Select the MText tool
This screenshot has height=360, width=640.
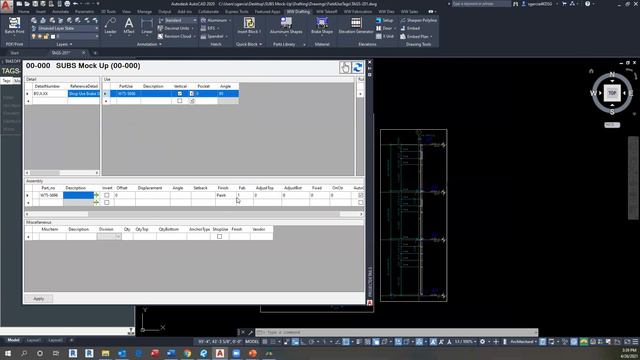[129, 25]
